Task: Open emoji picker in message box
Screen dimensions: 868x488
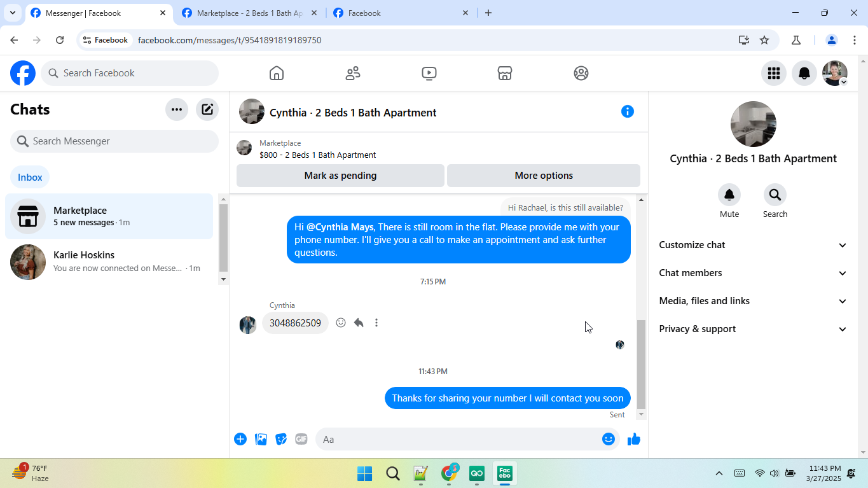Action: (609, 439)
